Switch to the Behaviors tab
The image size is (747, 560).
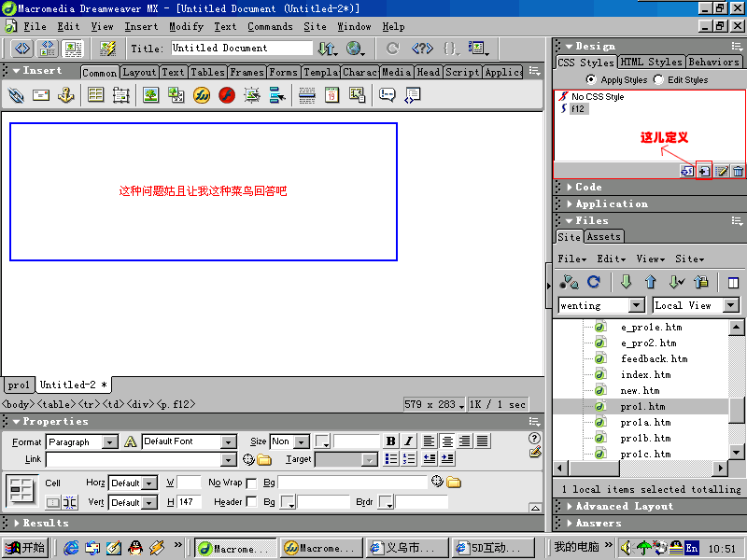[x=714, y=63]
